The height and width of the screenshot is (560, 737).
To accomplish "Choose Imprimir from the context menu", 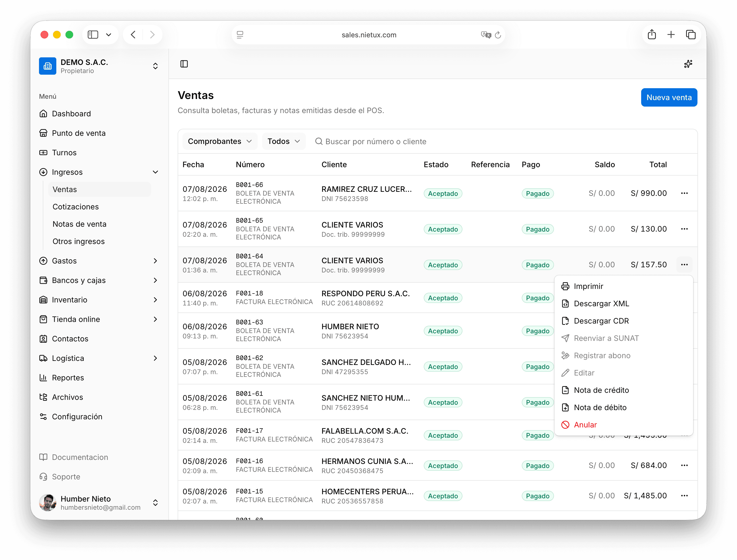I will 624,286.
